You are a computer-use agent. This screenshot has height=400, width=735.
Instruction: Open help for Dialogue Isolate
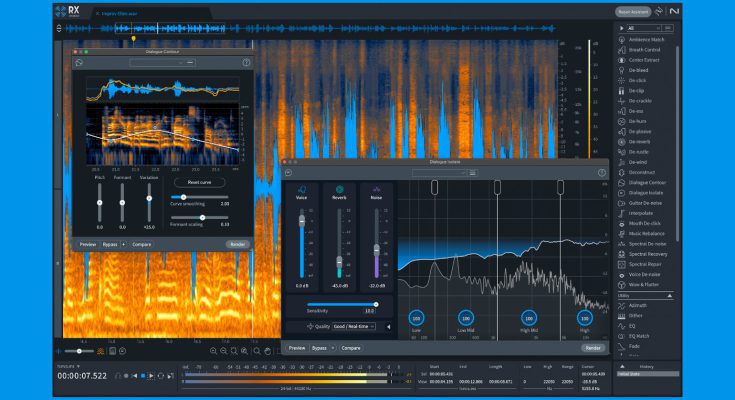601,173
